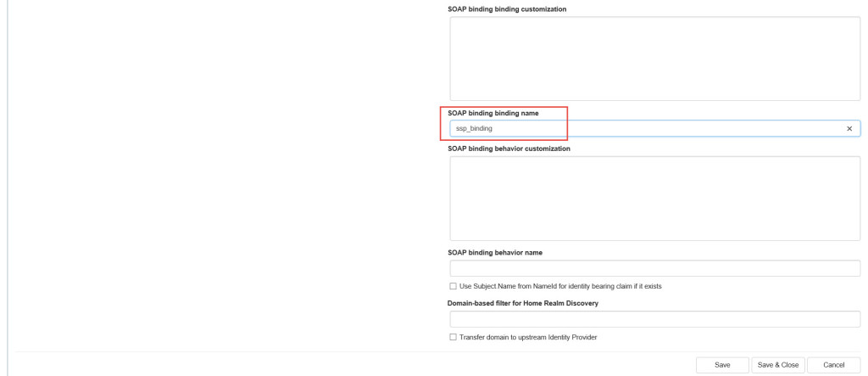Image resolution: width=868 pixels, height=376 pixels.
Task: Click the SOAP binding binding customization label
Action: (x=507, y=9)
